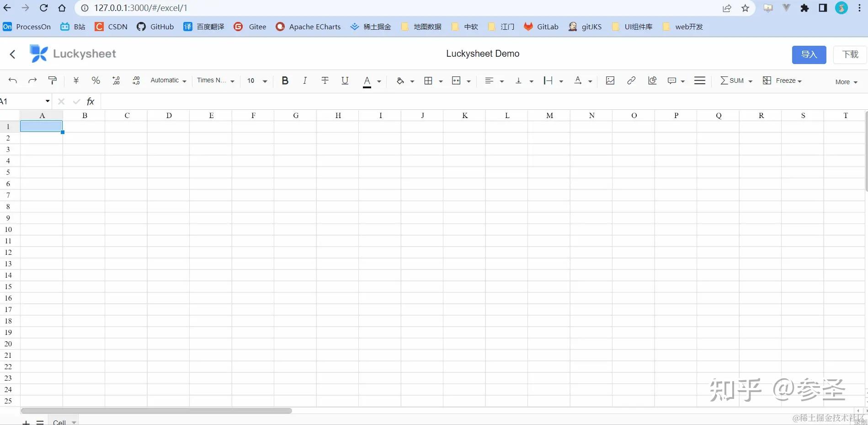The image size is (868, 425).
Task: Open the font size 10 dropdown
Action: click(x=257, y=81)
